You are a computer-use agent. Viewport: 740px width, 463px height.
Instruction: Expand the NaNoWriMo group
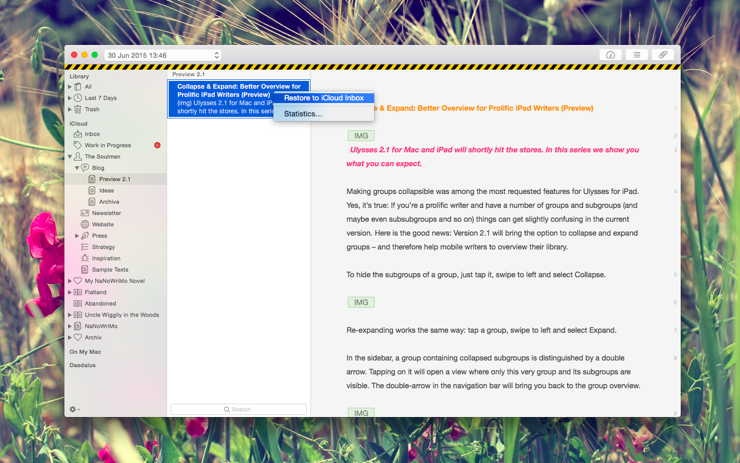[x=70, y=326]
